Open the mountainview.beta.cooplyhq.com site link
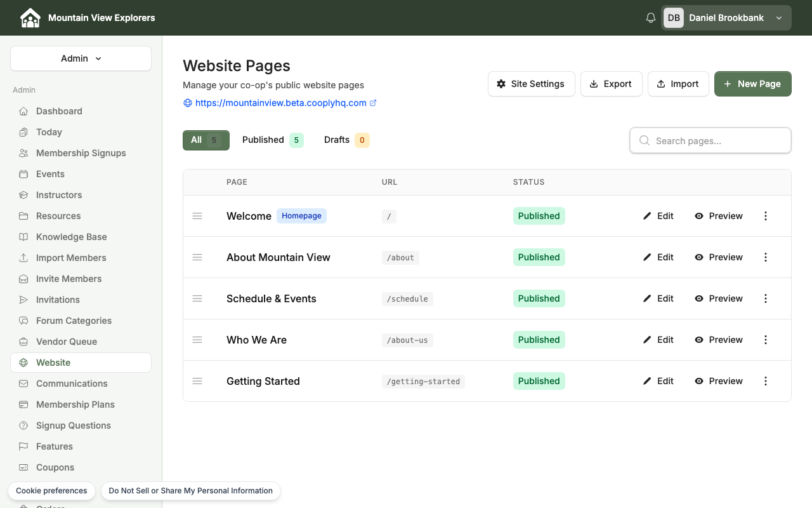 coord(280,103)
